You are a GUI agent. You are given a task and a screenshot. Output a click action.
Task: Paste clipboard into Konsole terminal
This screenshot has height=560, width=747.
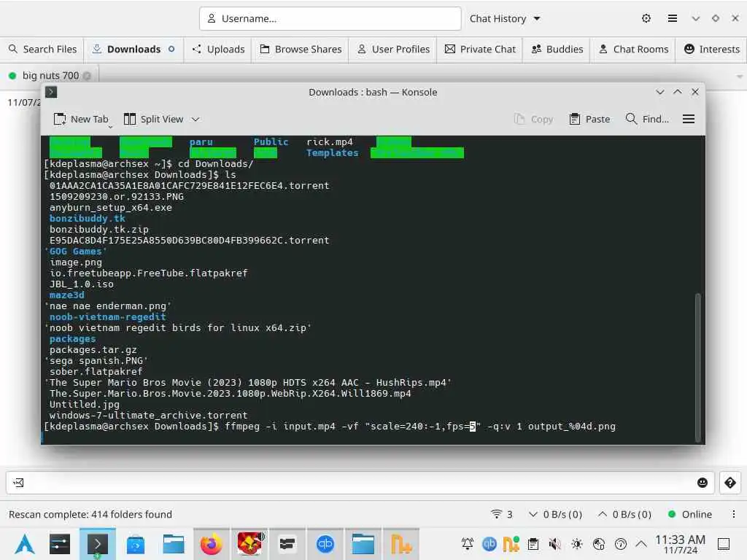click(x=589, y=119)
